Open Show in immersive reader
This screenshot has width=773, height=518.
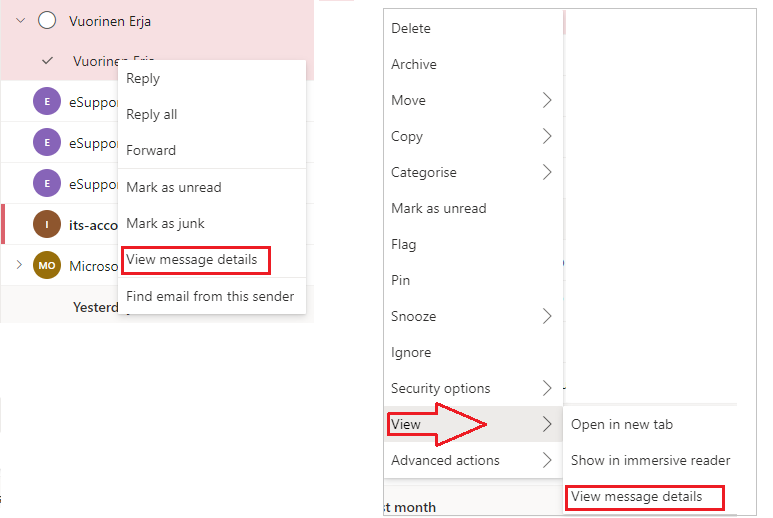650,460
